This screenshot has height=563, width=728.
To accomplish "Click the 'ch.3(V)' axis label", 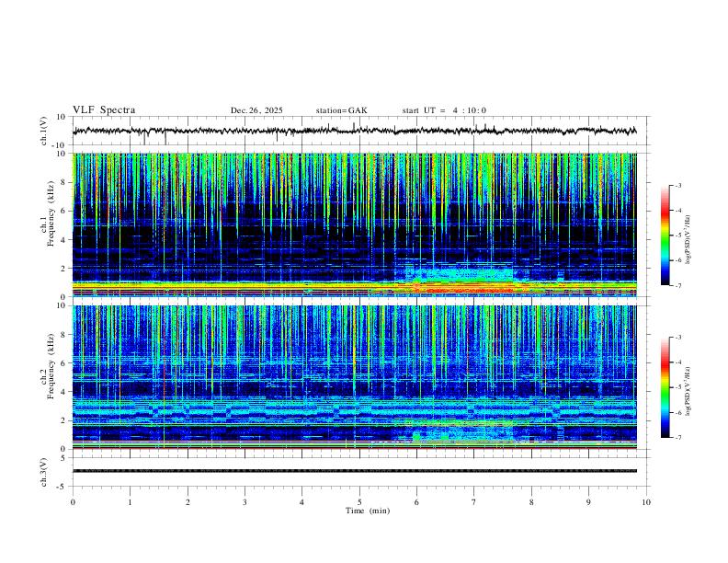I will pyautogui.click(x=44, y=473).
